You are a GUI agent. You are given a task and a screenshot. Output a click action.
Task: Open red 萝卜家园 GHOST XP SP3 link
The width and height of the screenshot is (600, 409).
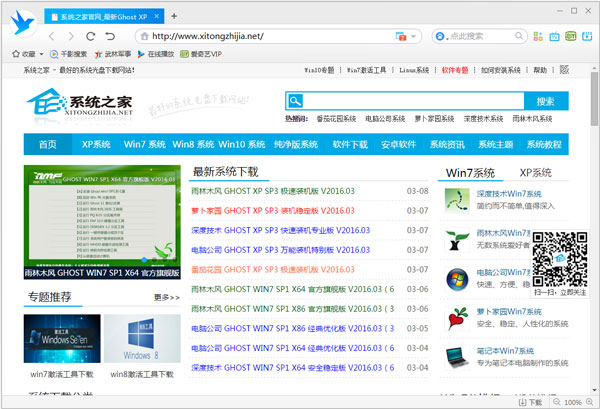[x=273, y=211]
